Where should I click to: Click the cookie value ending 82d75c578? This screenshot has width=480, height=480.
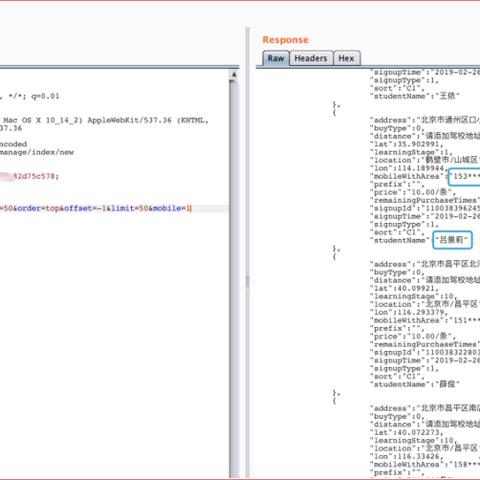click(35, 176)
